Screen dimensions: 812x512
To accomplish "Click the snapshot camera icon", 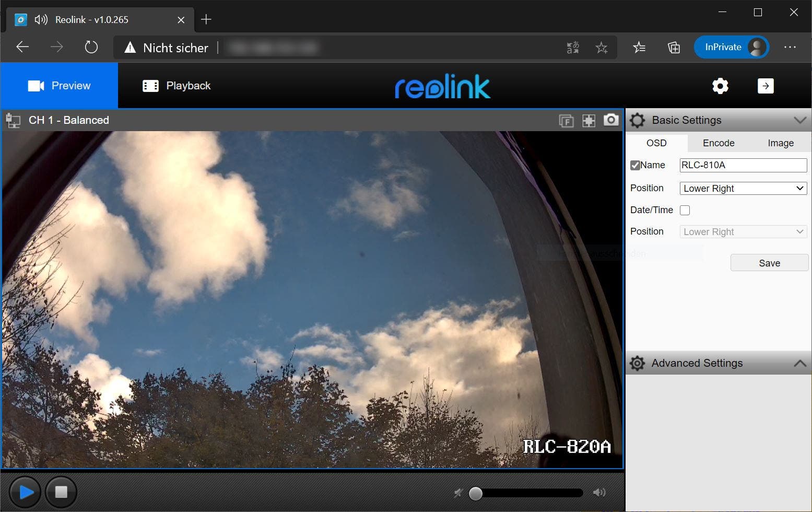I will pos(610,120).
